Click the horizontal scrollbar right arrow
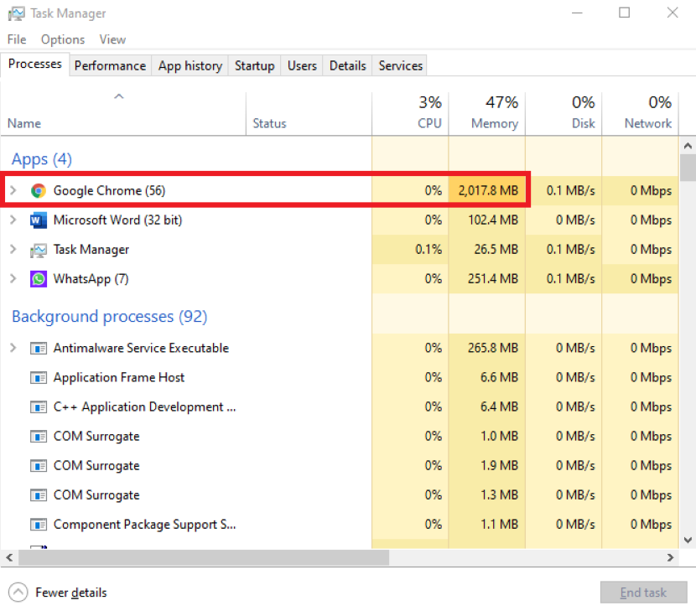Image resolution: width=696 pixels, height=616 pixels. click(670, 557)
